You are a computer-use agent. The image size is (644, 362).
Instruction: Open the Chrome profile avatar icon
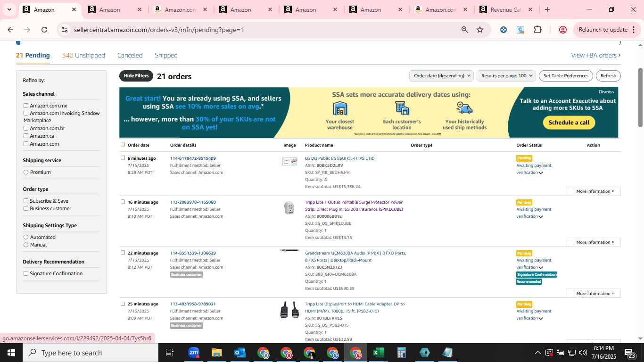pos(562,30)
